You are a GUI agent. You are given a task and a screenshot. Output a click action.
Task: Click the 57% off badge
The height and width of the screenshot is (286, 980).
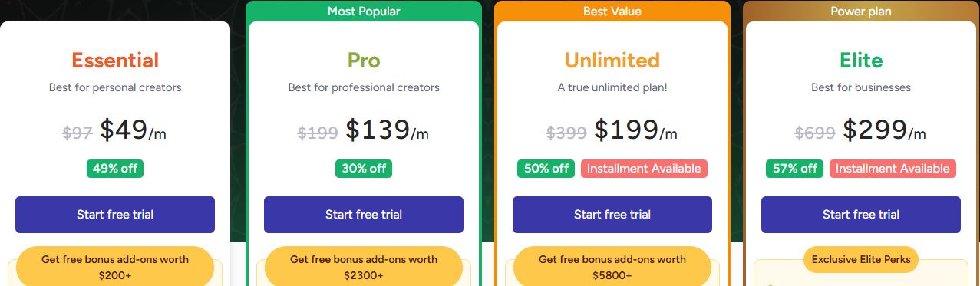[x=795, y=169]
